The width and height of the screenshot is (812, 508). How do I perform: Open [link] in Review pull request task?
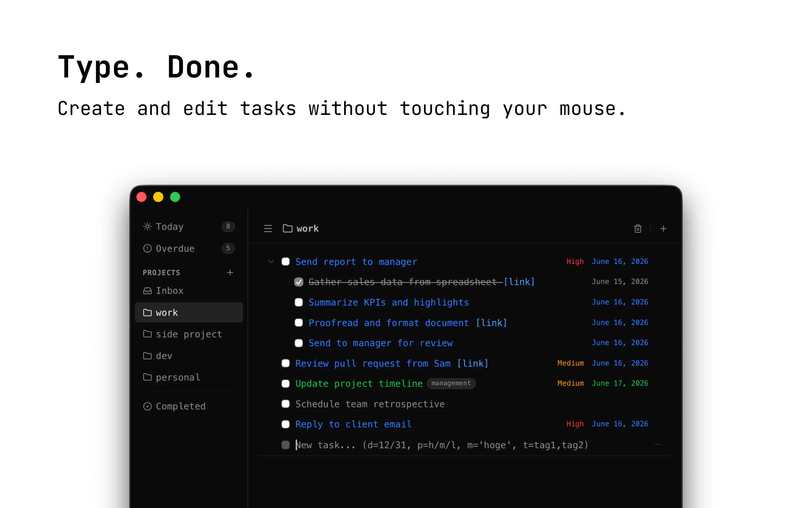tap(473, 363)
